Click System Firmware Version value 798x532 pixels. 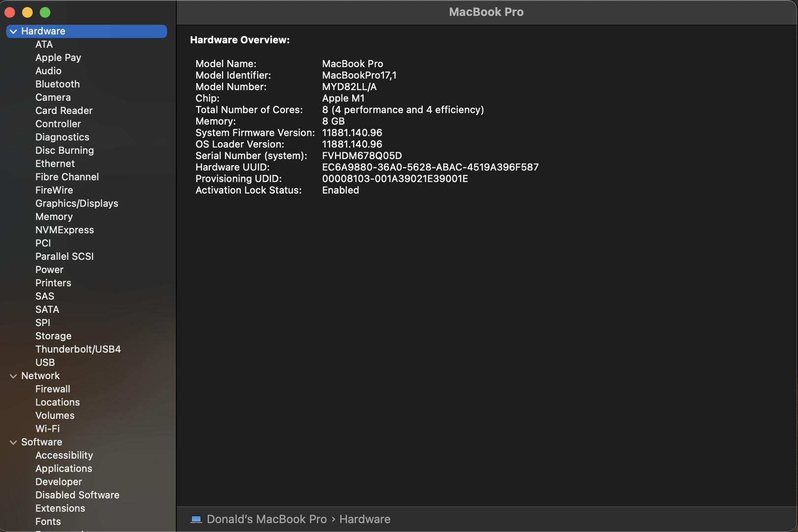pyautogui.click(x=352, y=133)
